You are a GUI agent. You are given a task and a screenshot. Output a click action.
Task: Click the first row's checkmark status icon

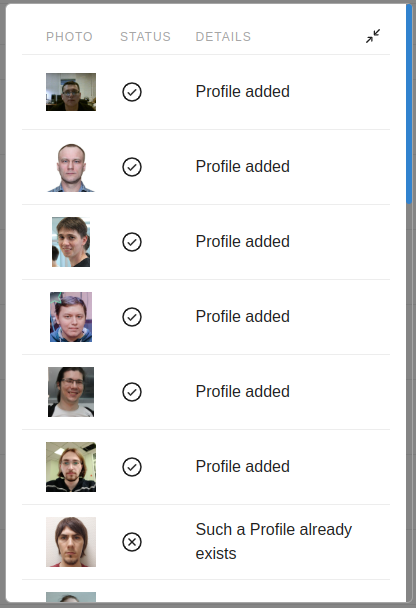(132, 92)
